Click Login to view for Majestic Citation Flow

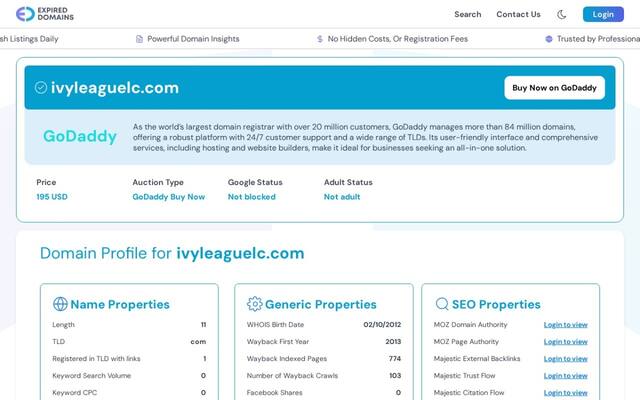click(x=565, y=393)
